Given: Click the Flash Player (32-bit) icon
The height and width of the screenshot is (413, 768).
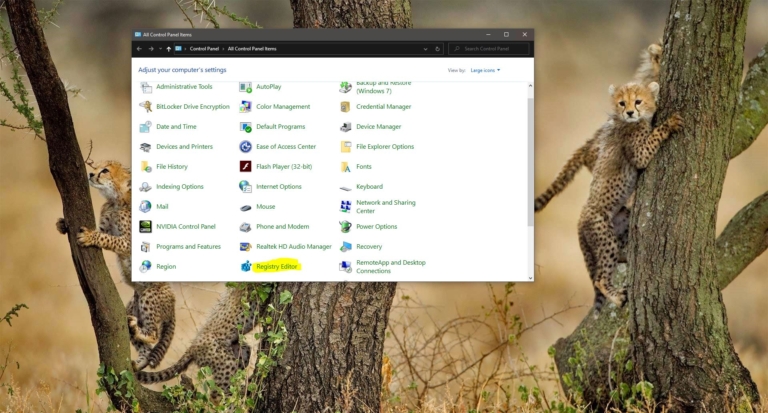Looking at the screenshot, I should click(x=245, y=167).
